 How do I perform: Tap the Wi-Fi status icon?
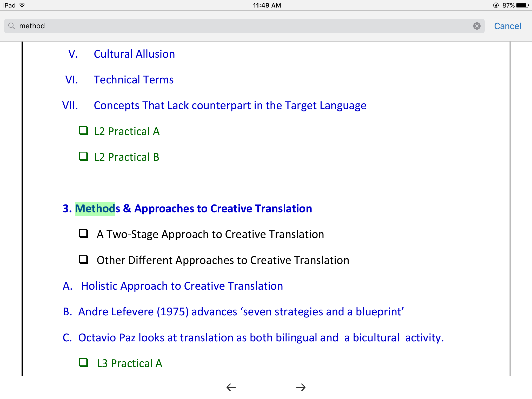pos(22,5)
